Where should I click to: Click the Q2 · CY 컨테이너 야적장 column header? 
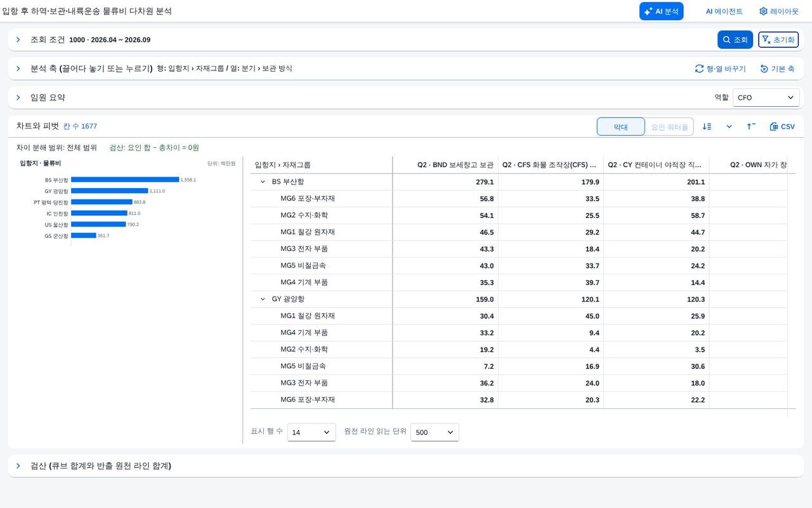(x=656, y=165)
